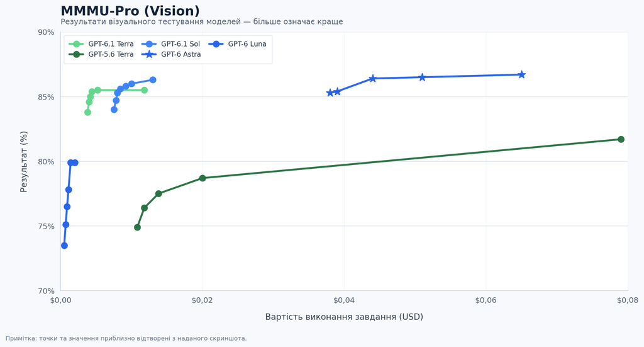Image resolution: width=644 pixels, height=347 pixels.
Task: Click the dark green GPT-5.6 Terra legend marker
Action: pyautogui.click(x=76, y=54)
